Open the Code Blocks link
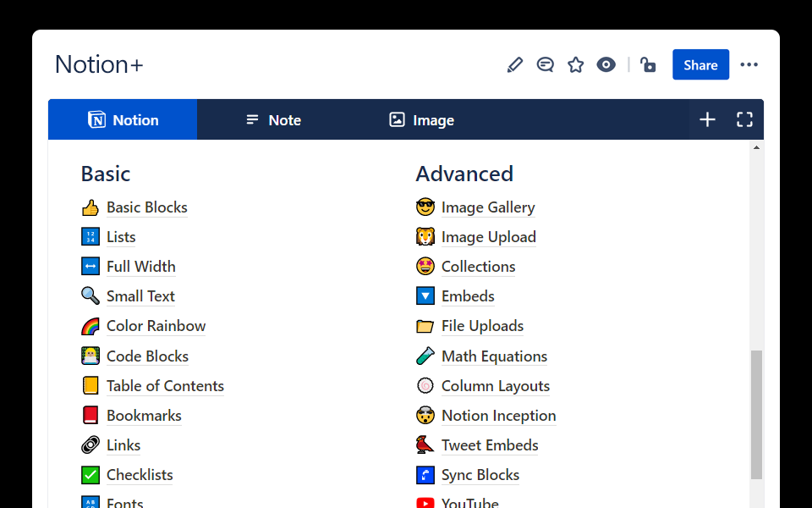 (x=147, y=356)
